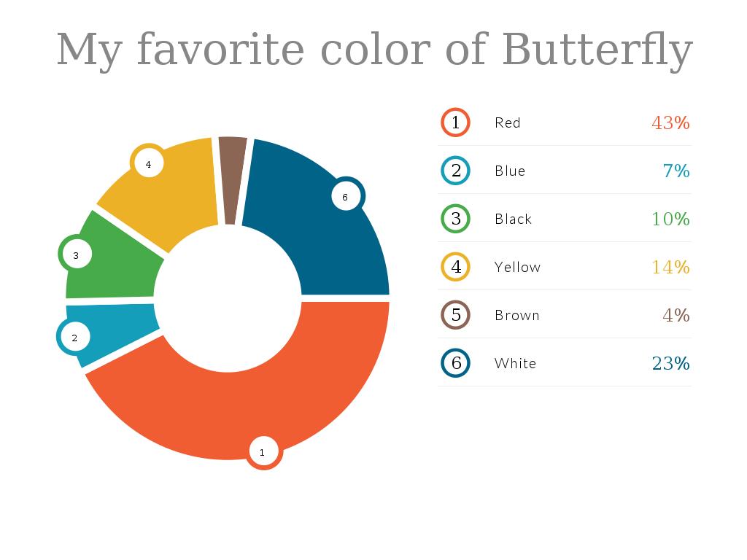Select the number 3 legend circle
Screen dimensions: 747x560
click(456, 219)
